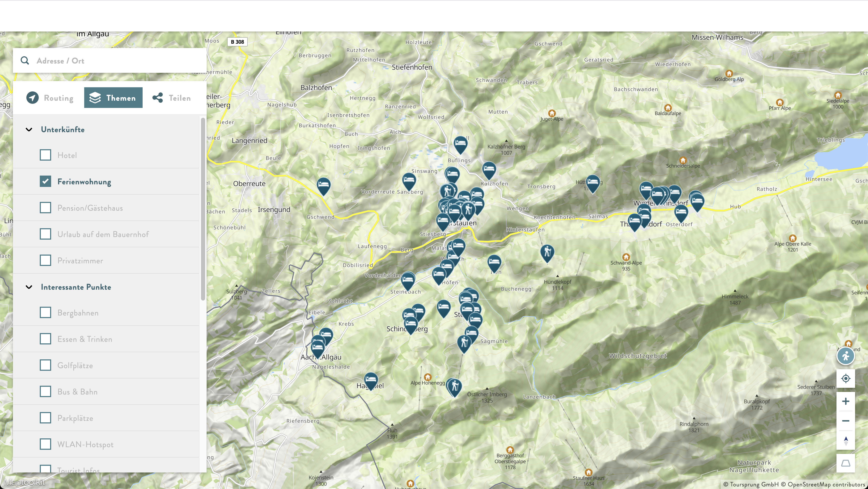Switch to the Teilen tab
Image resolution: width=868 pixels, height=489 pixels.
[172, 98]
